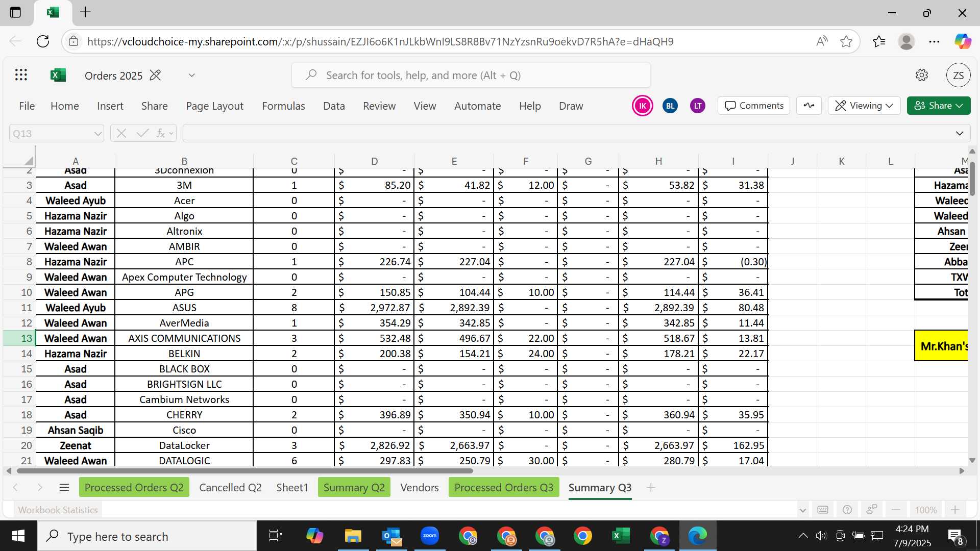Image resolution: width=980 pixels, height=551 pixels.
Task: Click the formula bar cancel X icon
Action: click(121, 134)
